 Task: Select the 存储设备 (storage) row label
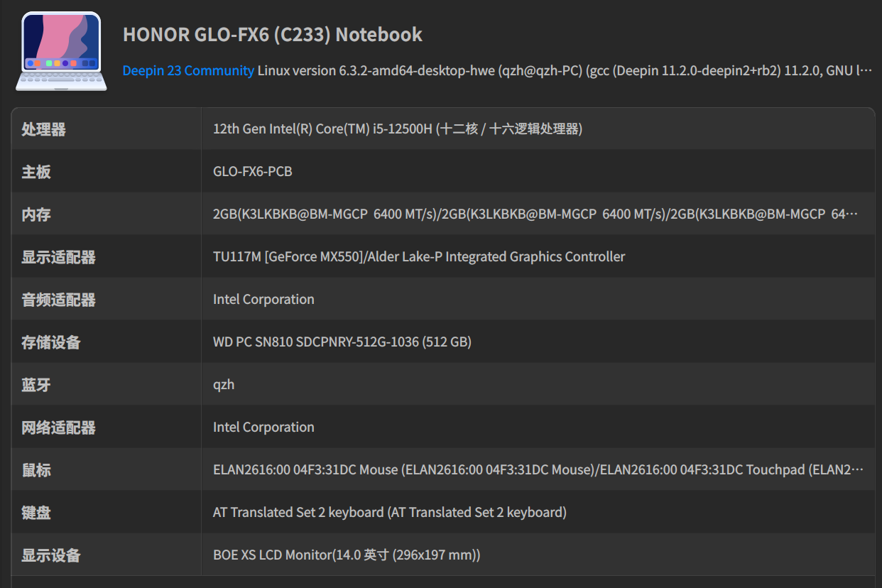tap(51, 342)
